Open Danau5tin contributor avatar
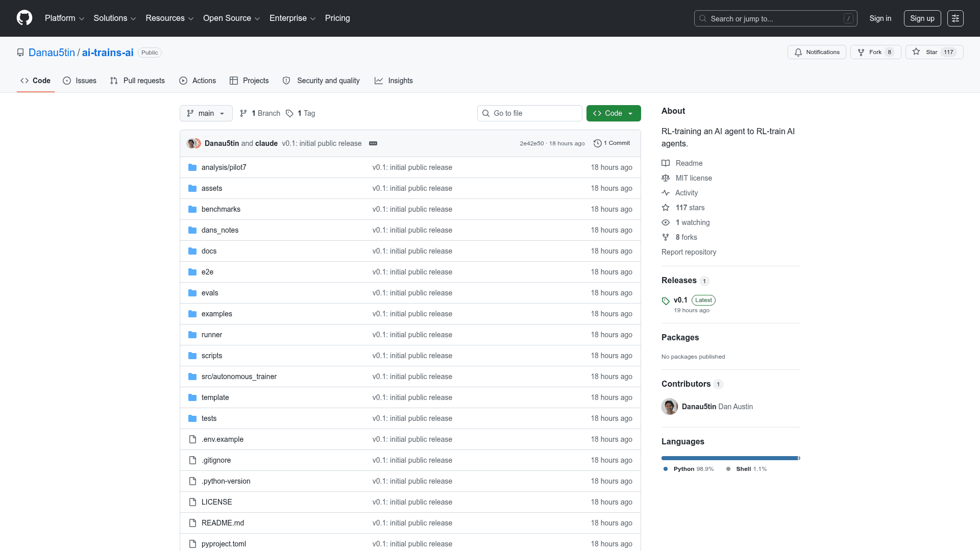Viewport: 980px width, 551px height. (669, 407)
